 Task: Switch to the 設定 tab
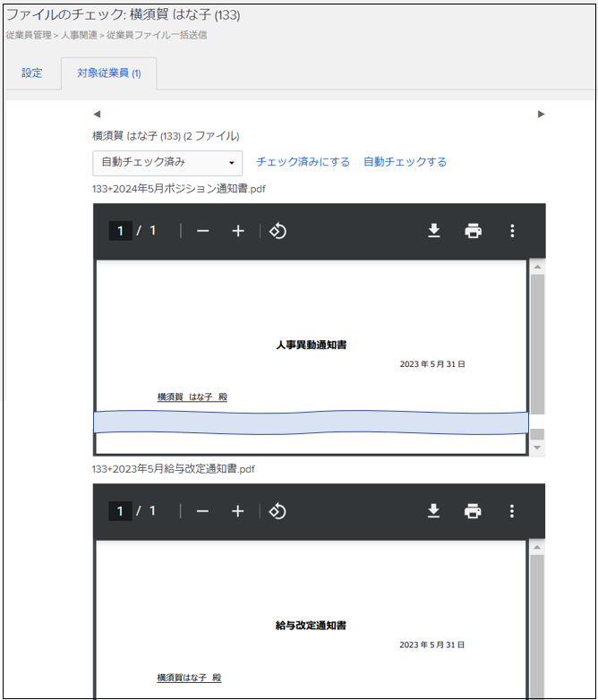click(x=32, y=73)
